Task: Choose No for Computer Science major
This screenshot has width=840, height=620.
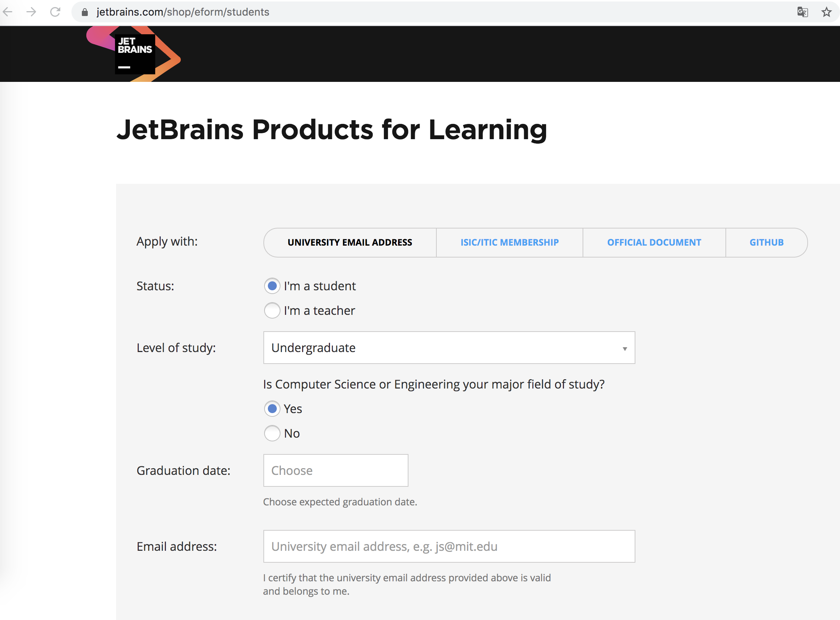Action: (x=272, y=433)
